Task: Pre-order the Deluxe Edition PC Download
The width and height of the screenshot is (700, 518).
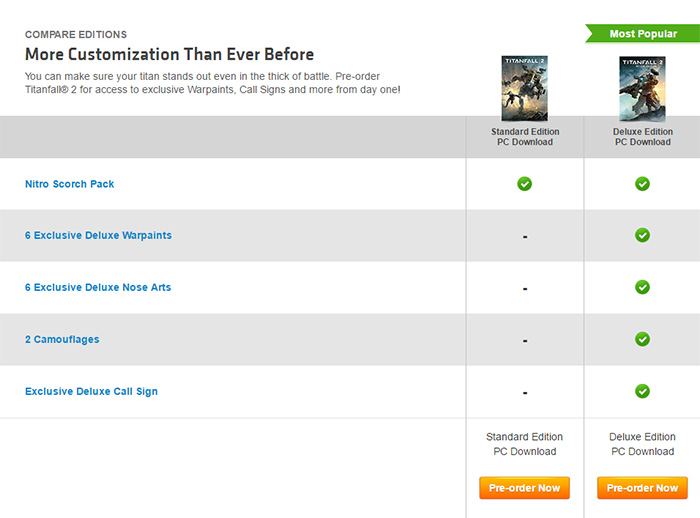Action: pos(642,488)
